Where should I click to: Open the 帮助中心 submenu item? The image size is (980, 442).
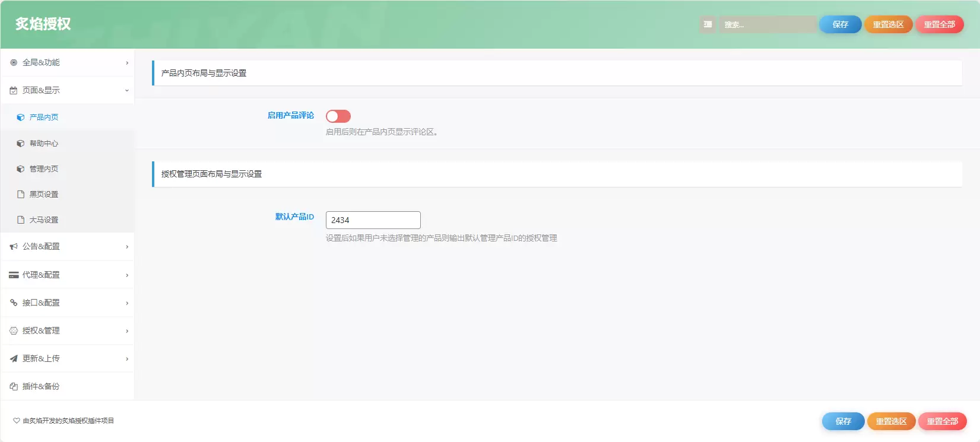[67, 144]
